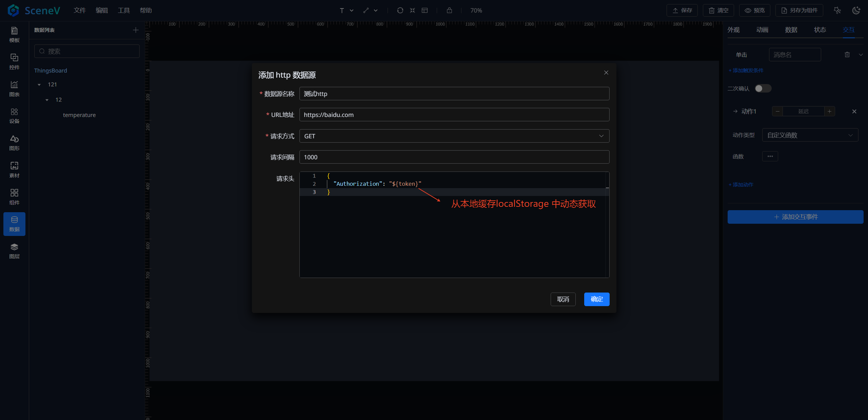Open the 图层 layers sidebar panel
This screenshot has width=868, height=420.
pyautogui.click(x=14, y=251)
